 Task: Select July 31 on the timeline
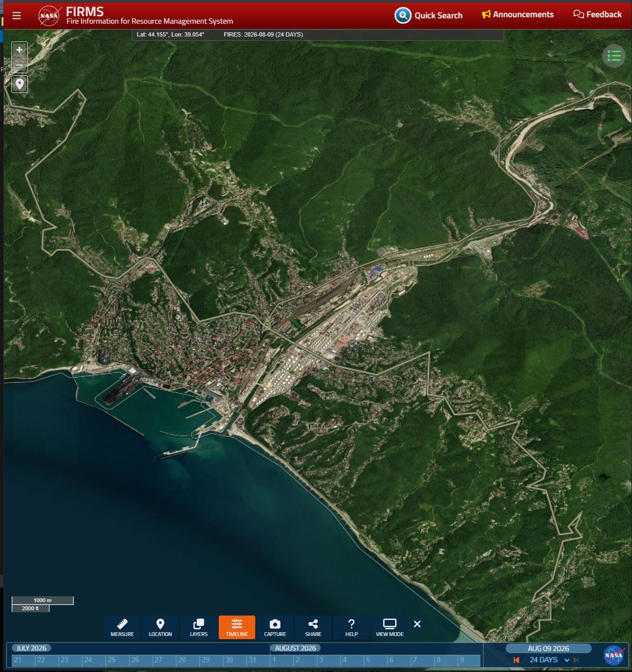[x=258, y=660]
